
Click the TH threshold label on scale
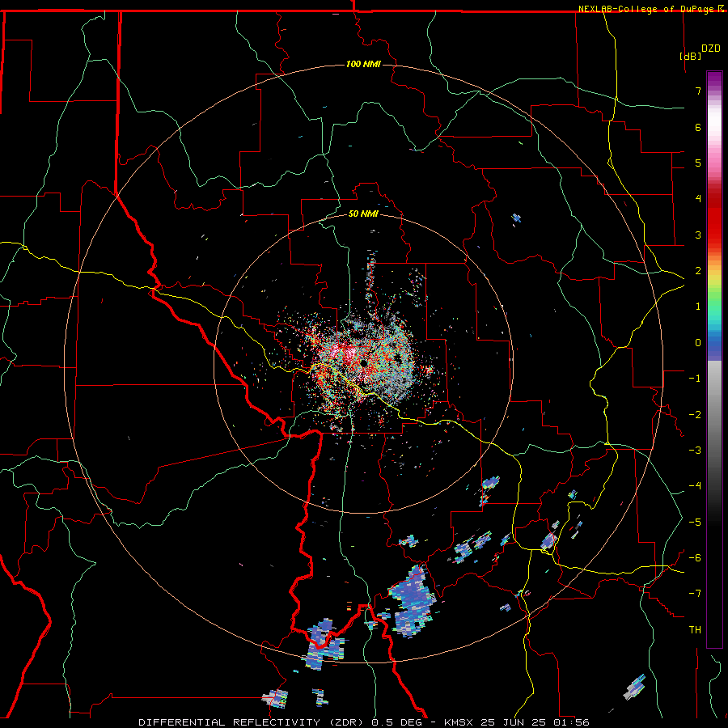point(695,630)
